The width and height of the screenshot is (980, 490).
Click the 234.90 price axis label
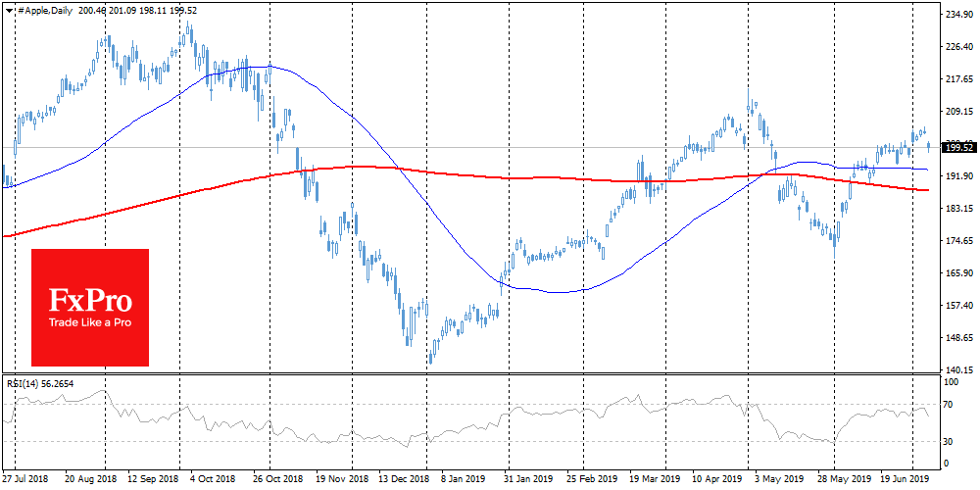(958, 16)
